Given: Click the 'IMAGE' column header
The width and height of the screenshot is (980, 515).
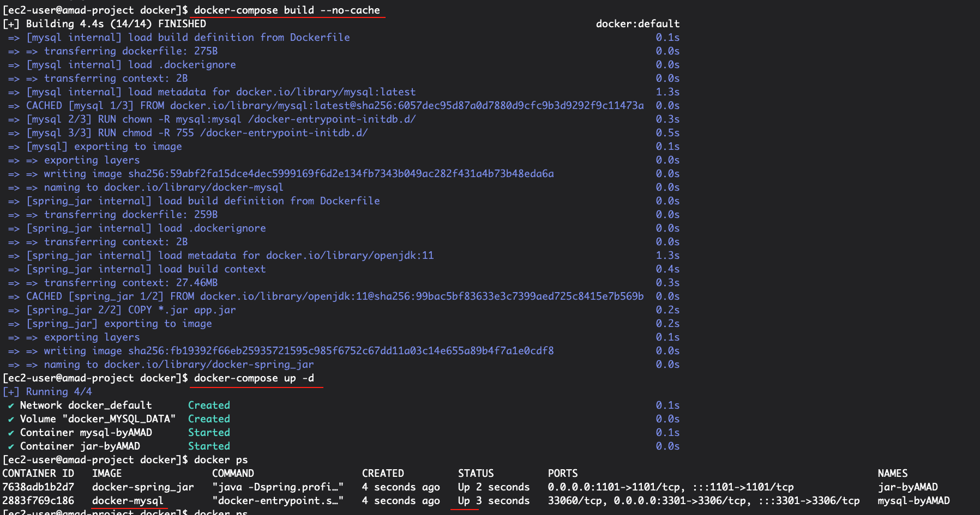Looking at the screenshot, I should 107,473.
